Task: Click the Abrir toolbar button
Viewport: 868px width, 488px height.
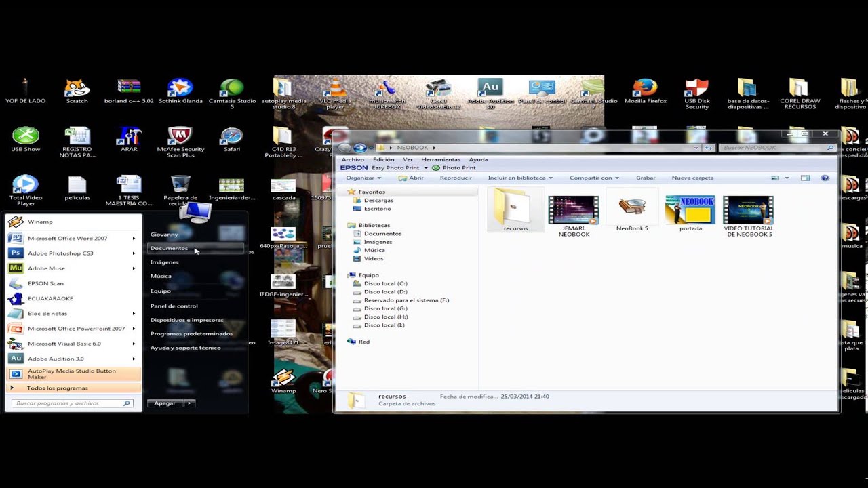Action: 412,178
